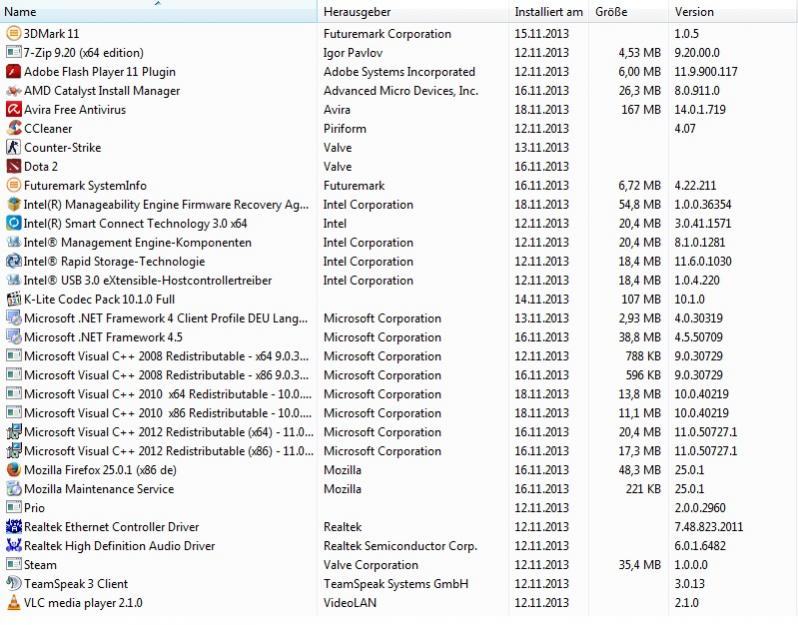This screenshot has width=798, height=625.
Task: Click the version '14.0.1.719'
Action: 700,109
